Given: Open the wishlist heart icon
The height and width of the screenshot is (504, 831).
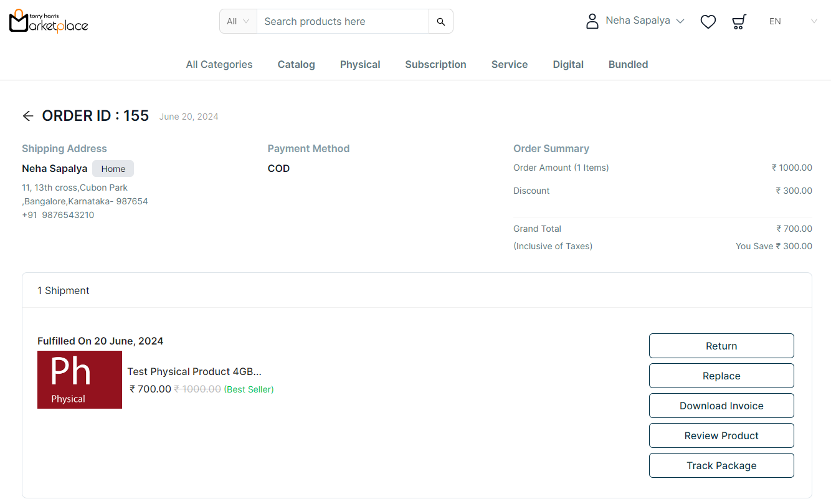Looking at the screenshot, I should [x=708, y=22].
